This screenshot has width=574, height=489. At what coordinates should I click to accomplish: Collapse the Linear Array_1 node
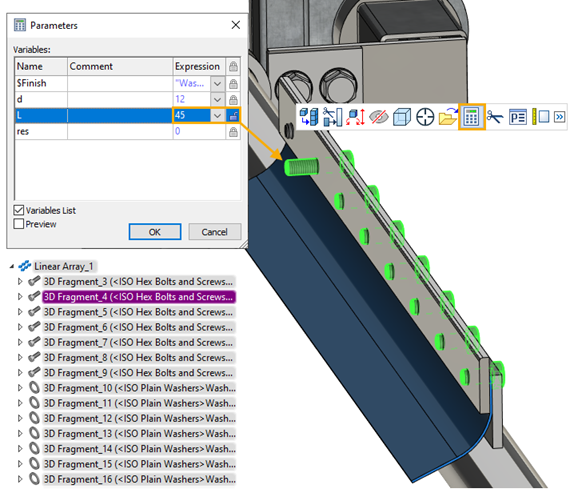coord(12,266)
